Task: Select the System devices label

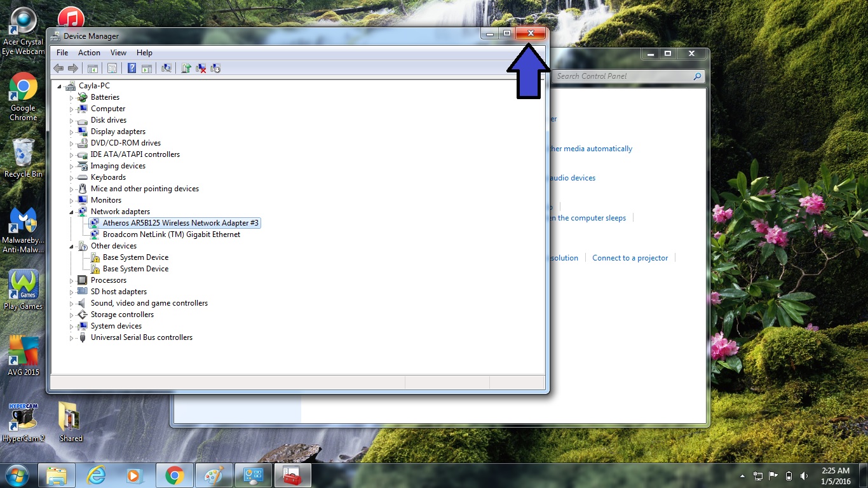Action: (116, 326)
